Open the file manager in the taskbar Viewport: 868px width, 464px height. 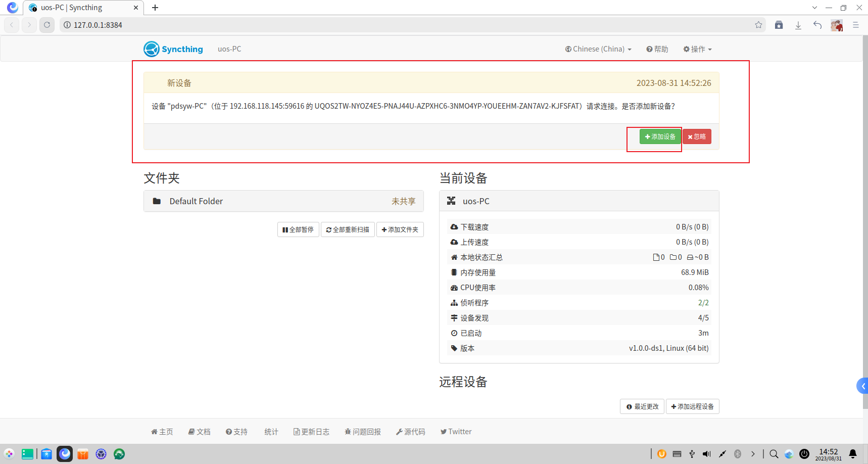46,454
